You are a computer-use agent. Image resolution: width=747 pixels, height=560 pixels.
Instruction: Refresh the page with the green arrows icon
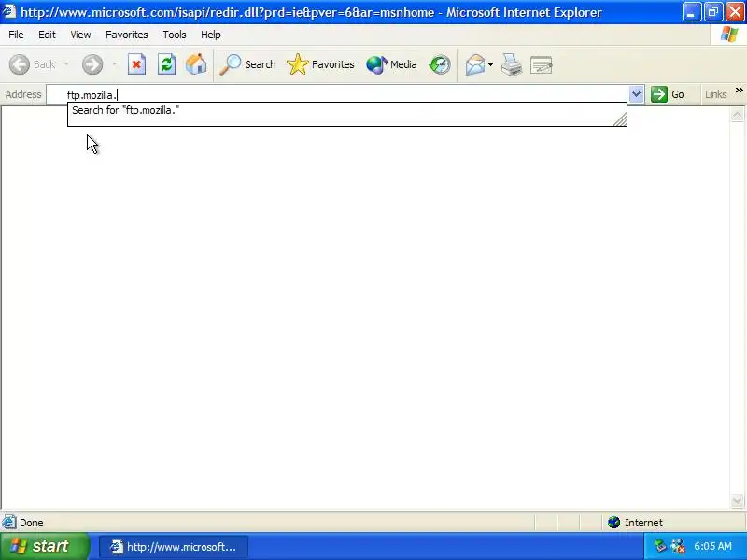pos(167,64)
